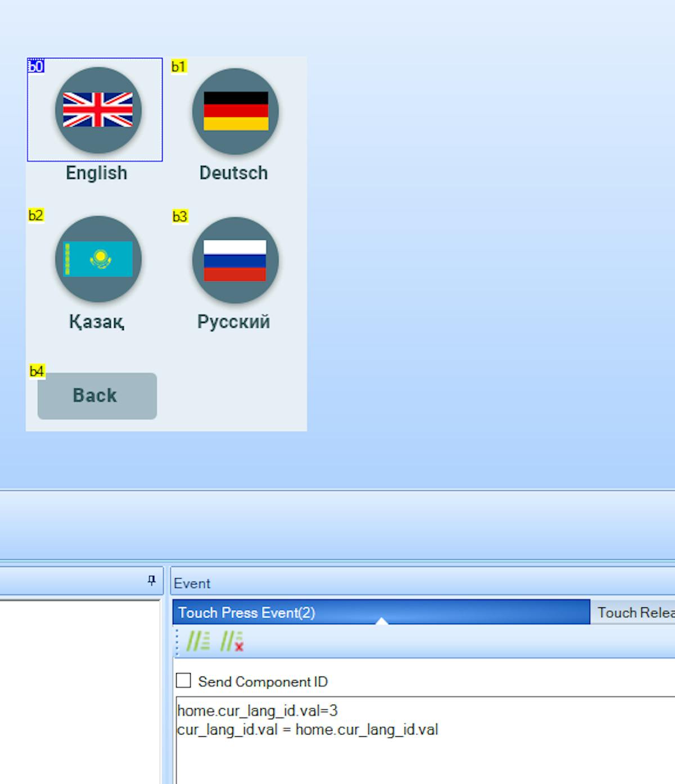Comment out the selected code lines

click(197, 641)
